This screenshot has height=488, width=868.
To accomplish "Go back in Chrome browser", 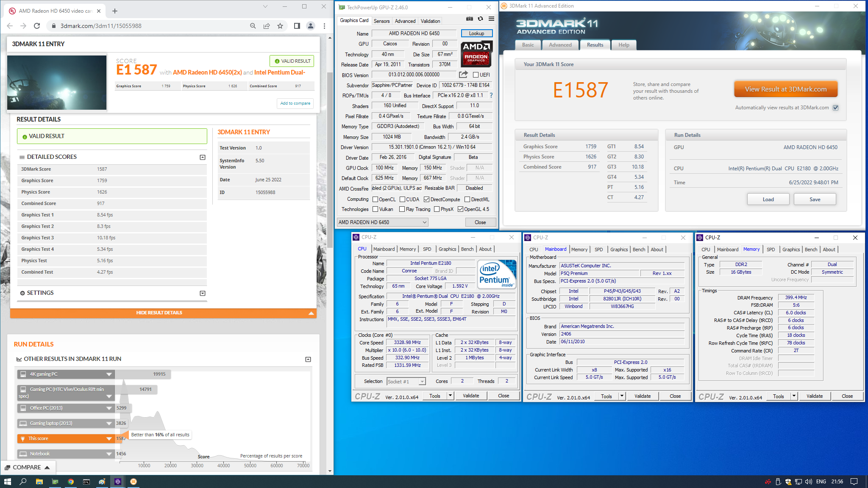I will [x=10, y=26].
